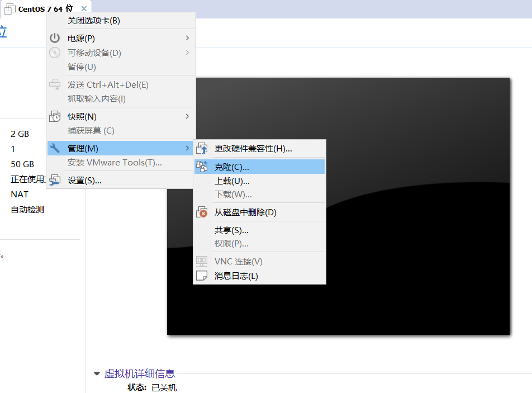The height and width of the screenshot is (393, 532).
Task: Select the CentOS 7 64 位 tab label
Action: pos(45,9)
